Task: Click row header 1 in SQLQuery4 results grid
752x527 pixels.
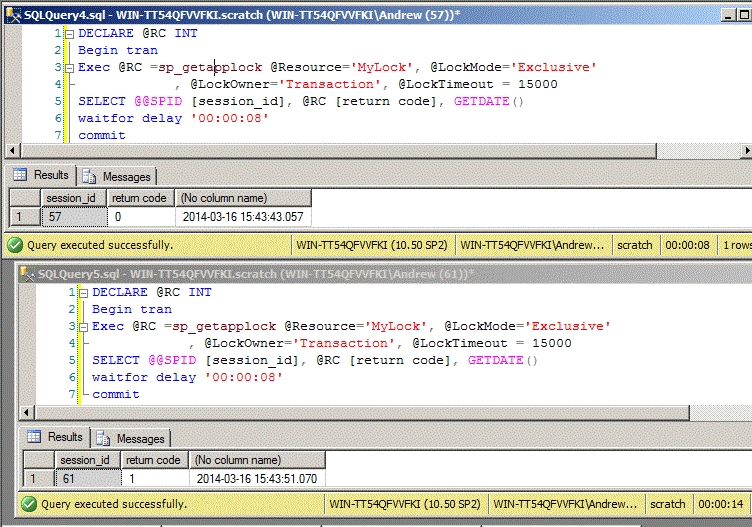Action: tap(25, 217)
